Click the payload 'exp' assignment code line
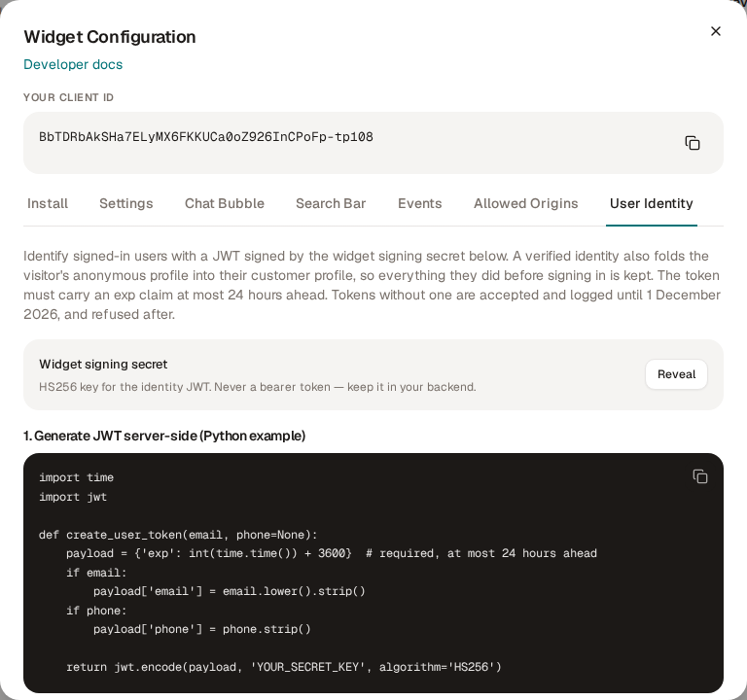The width and height of the screenshot is (747, 700). click(x=332, y=553)
